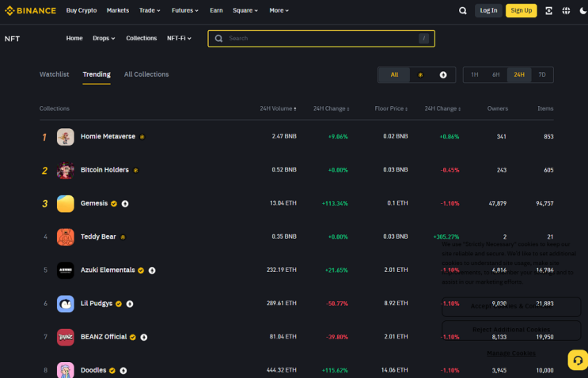The width and height of the screenshot is (588, 378).
Task: Expand the Square menu
Action: tap(245, 10)
